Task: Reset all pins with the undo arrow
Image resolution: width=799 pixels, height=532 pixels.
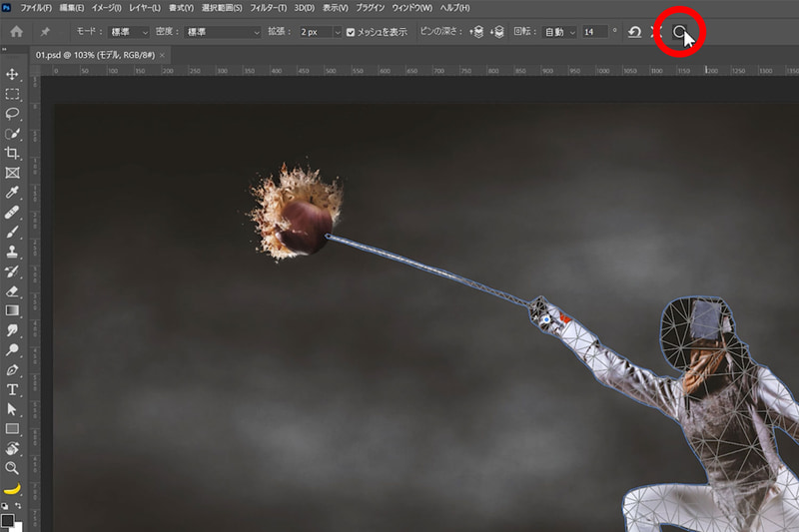Action: 634,32
